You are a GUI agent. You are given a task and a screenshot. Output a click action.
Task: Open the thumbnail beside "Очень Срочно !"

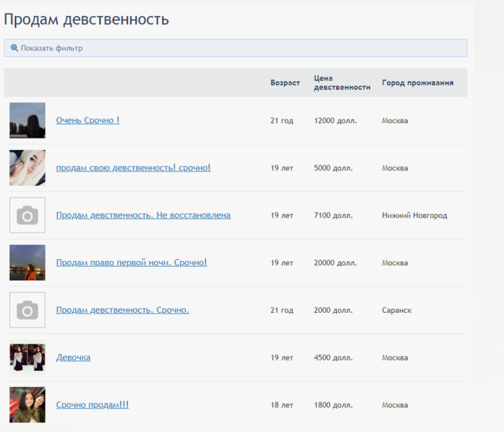tap(27, 120)
